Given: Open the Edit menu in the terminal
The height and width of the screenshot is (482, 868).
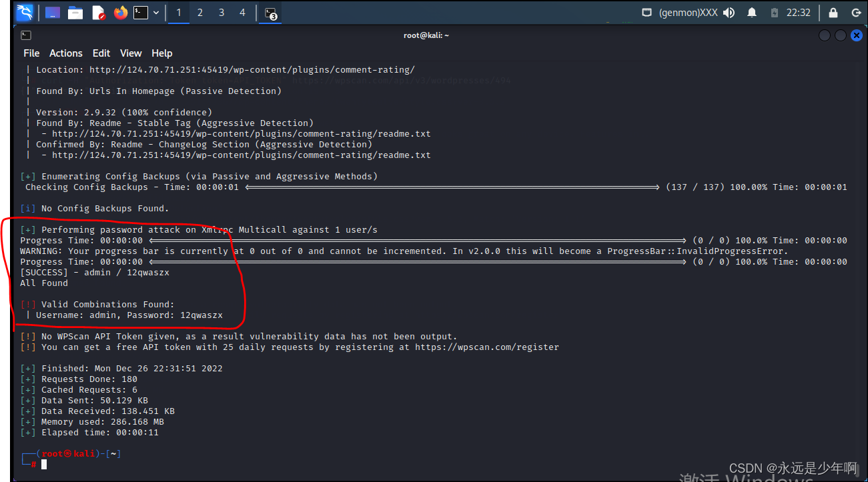Looking at the screenshot, I should (101, 53).
